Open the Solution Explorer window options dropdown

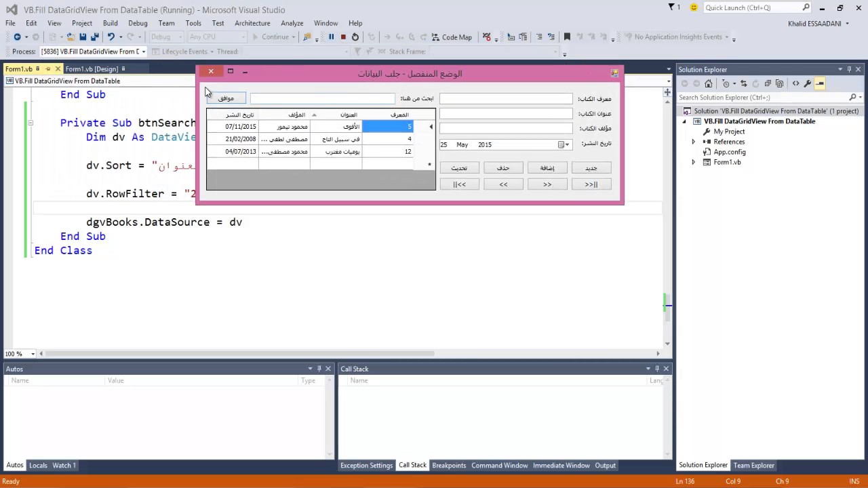(x=840, y=69)
